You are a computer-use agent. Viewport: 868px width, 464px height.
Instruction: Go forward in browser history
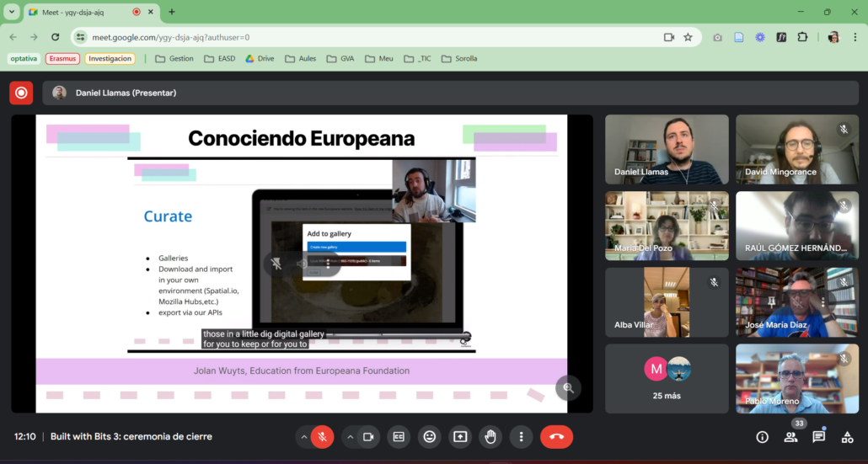[35, 37]
